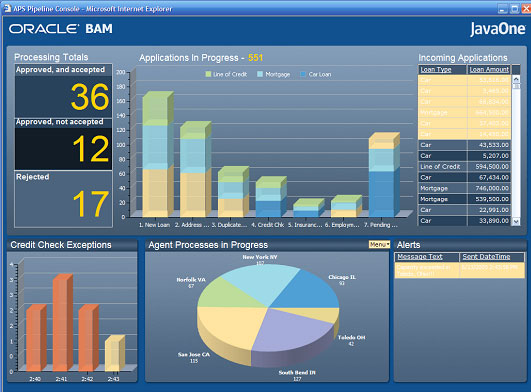Viewport: 531px width, 392px height.
Task: Maximize the APS Pipeline Console window
Action: tap(515, 9)
